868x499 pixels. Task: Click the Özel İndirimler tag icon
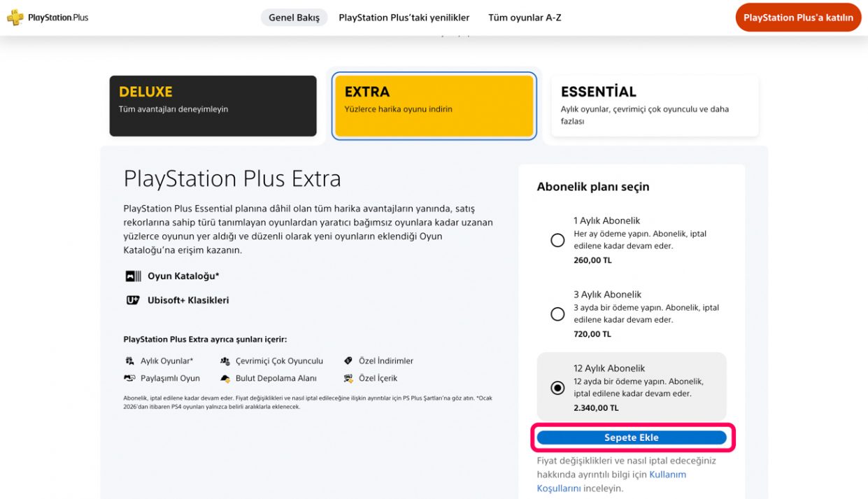(x=348, y=361)
